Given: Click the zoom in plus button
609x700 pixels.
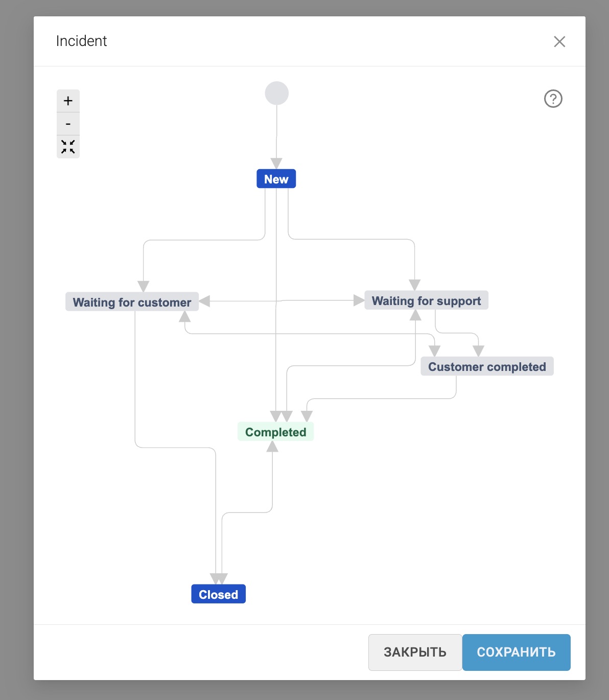Looking at the screenshot, I should point(68,101).
